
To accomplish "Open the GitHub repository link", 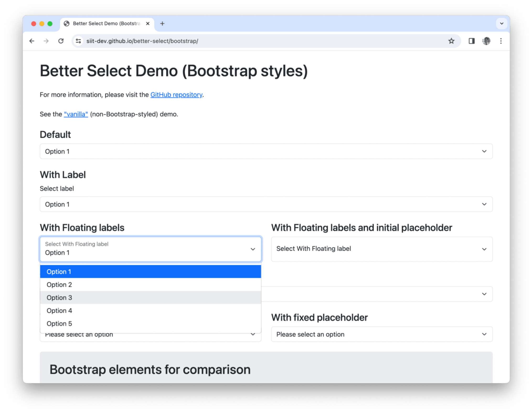I will pos(176,95).
